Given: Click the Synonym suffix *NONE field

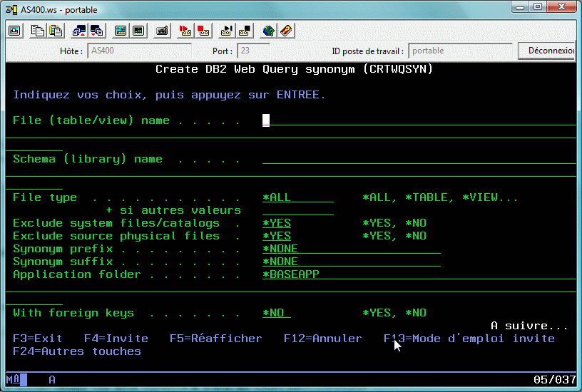Looking at the screenshot, I should coord(351,262).
